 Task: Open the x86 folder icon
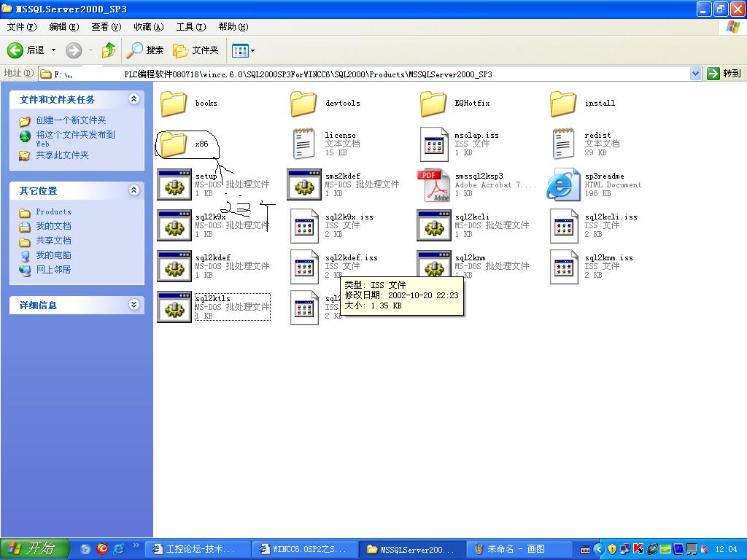pyautogui.click(x=174, y=144)
